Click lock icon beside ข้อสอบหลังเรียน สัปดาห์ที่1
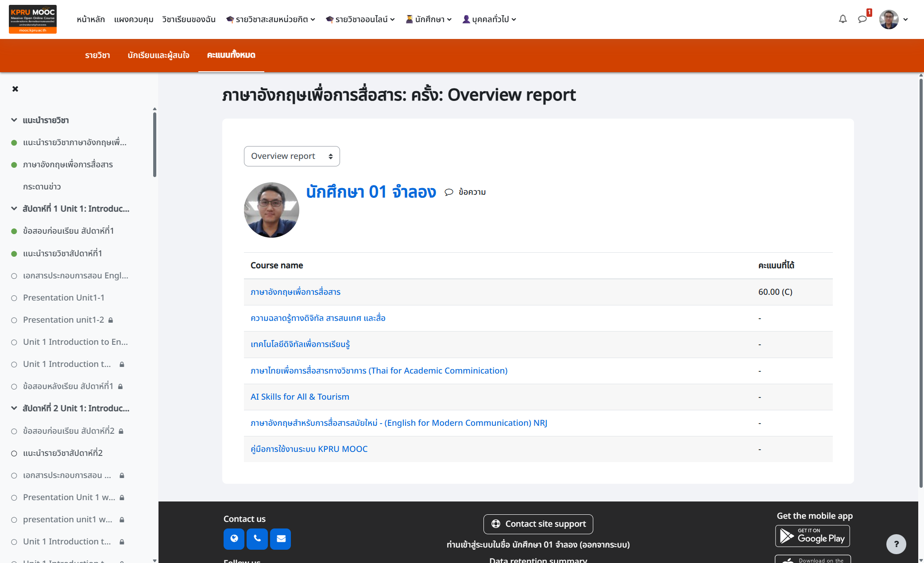 click(x=120, y=386)
